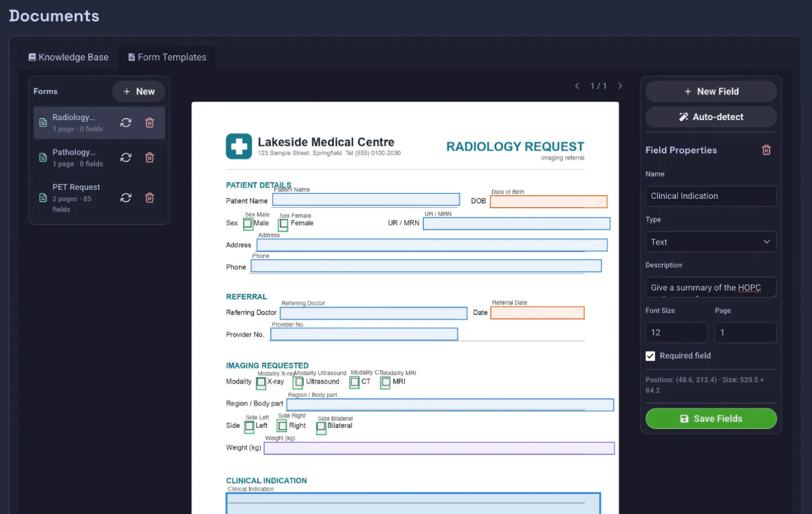Select the Address field box
This screenshot has height=514, width=812.
pyautogui.click(x=432, y=245)
